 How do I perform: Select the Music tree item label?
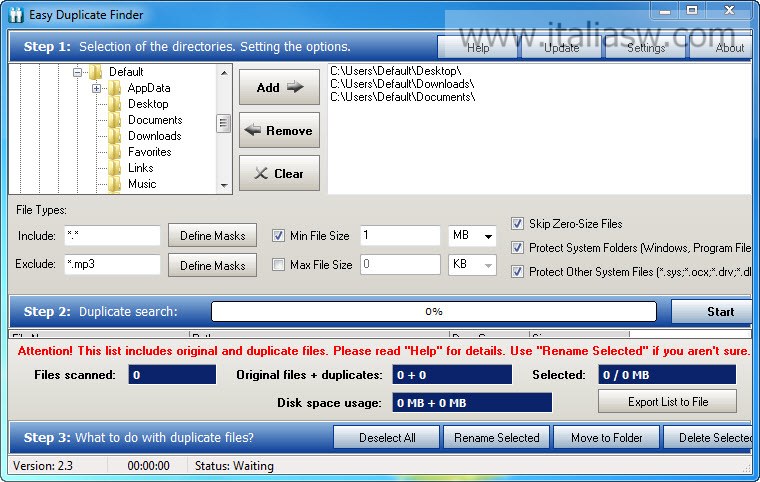pyautogui.click(x=142, y=184)
